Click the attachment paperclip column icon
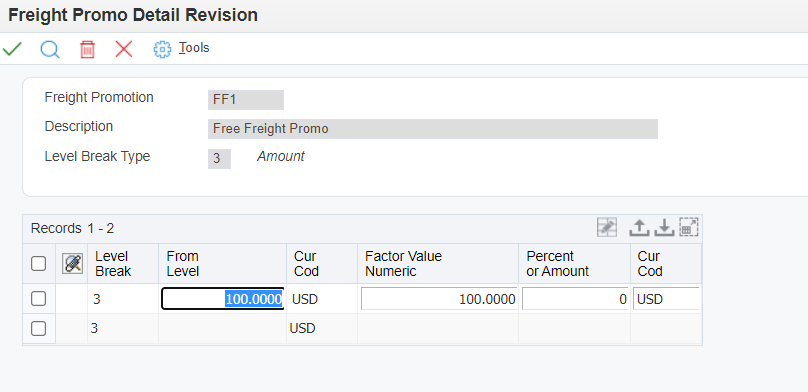808x392 pixels. 72,264
